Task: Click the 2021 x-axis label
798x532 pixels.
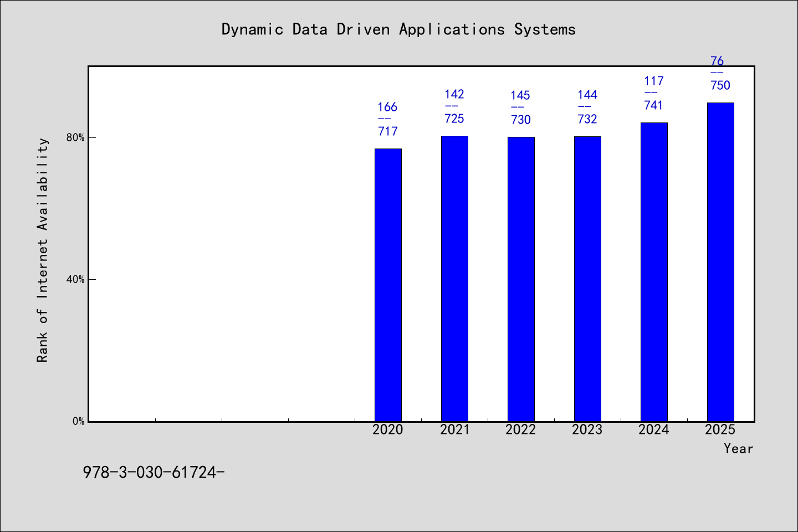Action: pos(454,429)
